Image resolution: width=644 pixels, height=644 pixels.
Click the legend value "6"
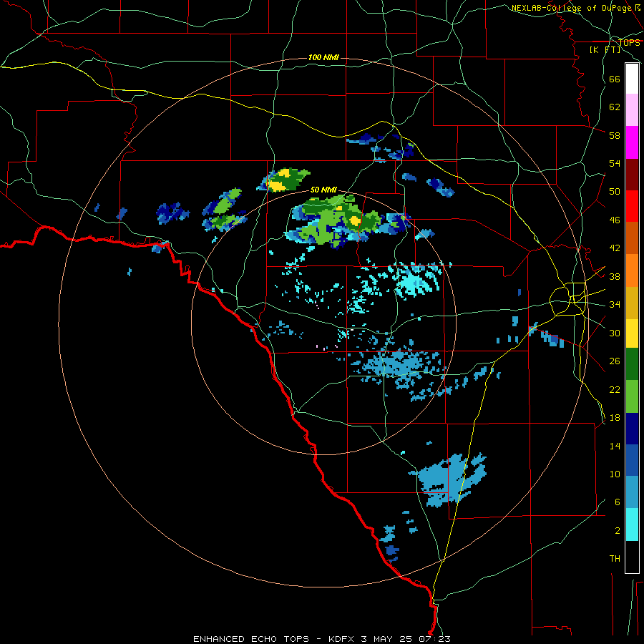pos(618,502)
